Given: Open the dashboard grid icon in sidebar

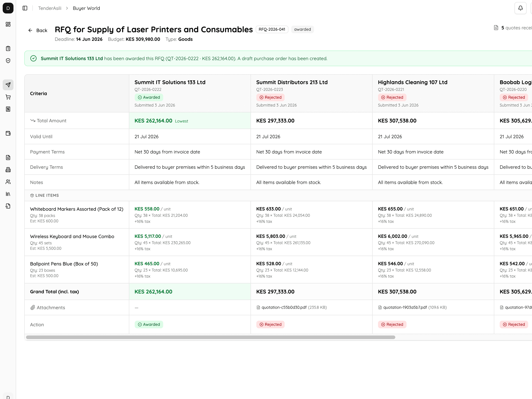Looking at the screenshot, I should click(x=8, y=24).
